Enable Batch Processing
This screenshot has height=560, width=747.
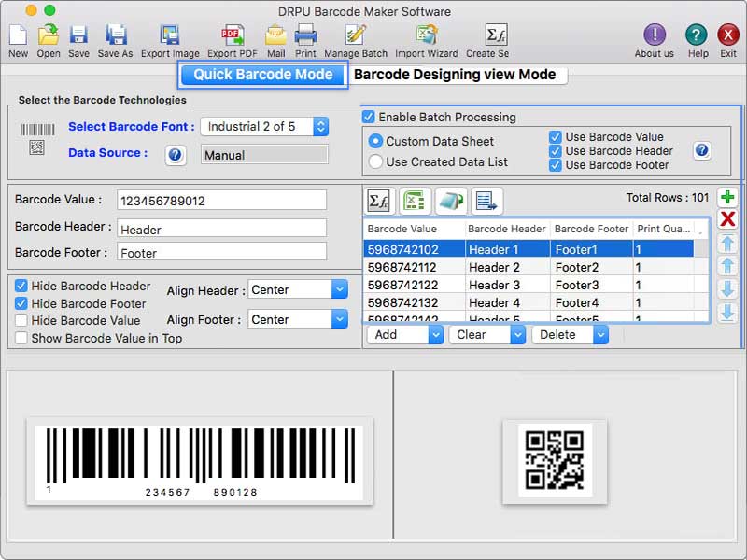coord(369,117)
